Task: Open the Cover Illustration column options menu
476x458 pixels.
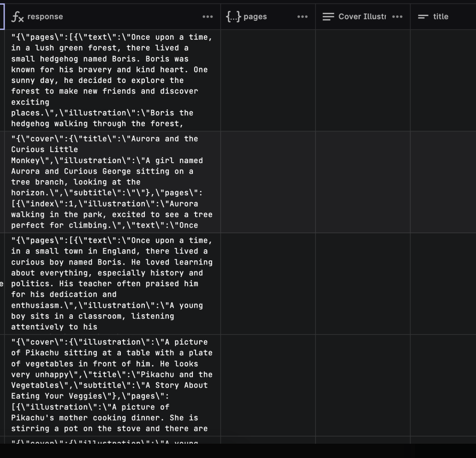Action: (398, 17)
